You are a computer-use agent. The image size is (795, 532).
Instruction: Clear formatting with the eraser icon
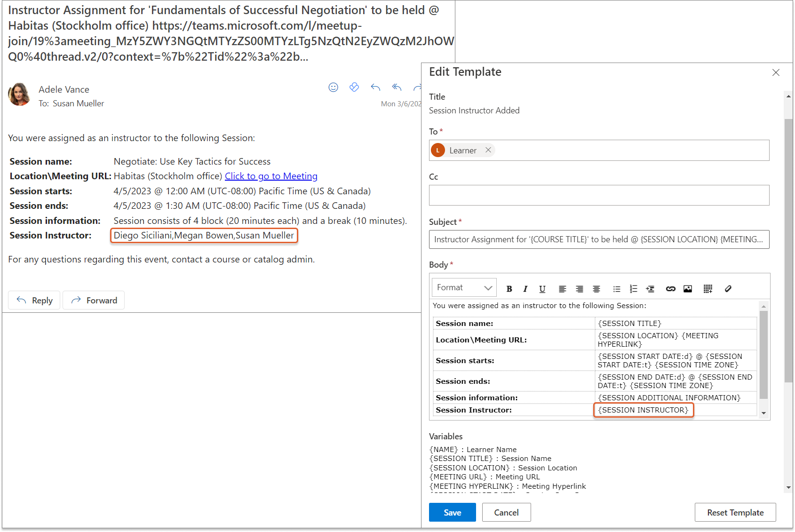(x=728, y=289)
